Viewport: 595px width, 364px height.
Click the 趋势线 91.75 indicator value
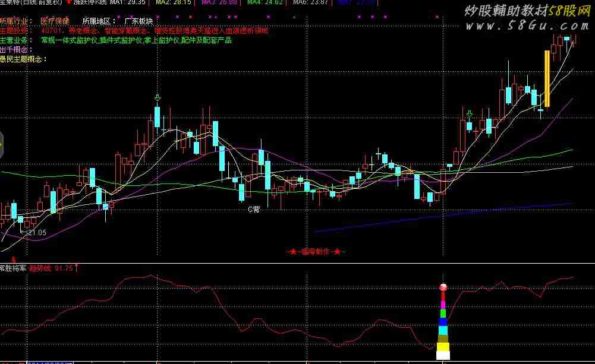point(50,268)
